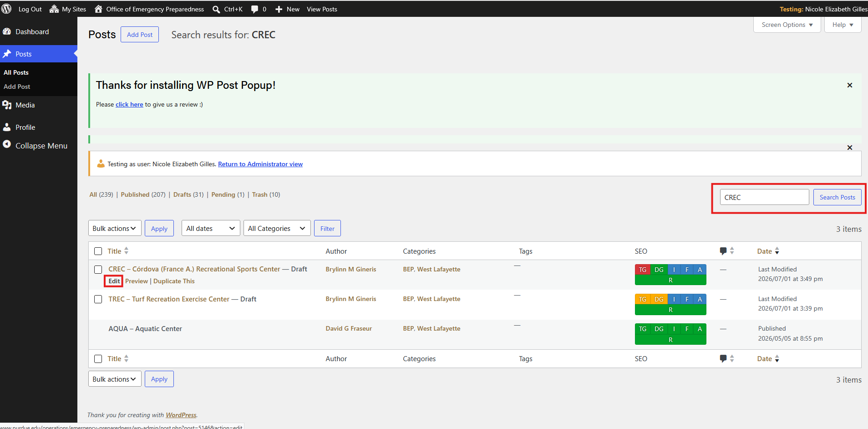Screen dimensions: 868x429
Task: Click the Profile user icon
Action: 7,127
